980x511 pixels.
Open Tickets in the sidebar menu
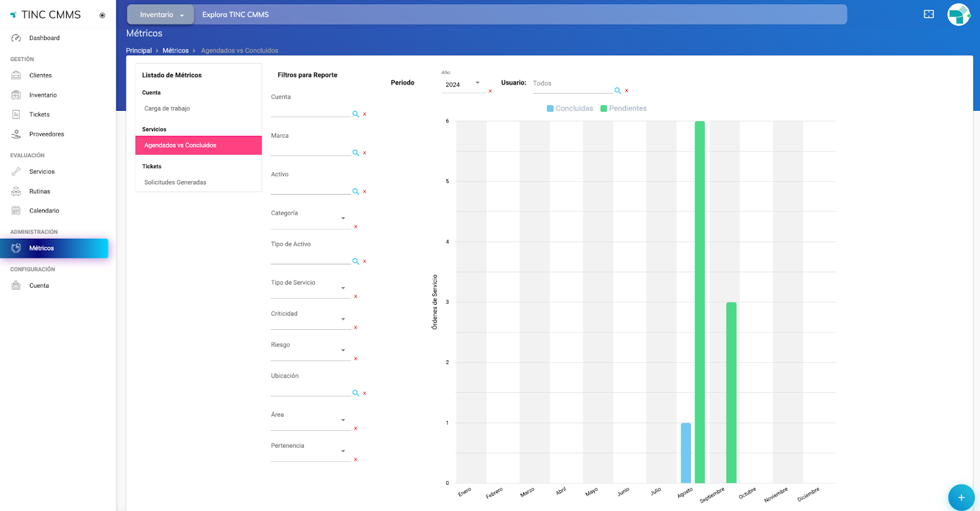click(39, 114)
